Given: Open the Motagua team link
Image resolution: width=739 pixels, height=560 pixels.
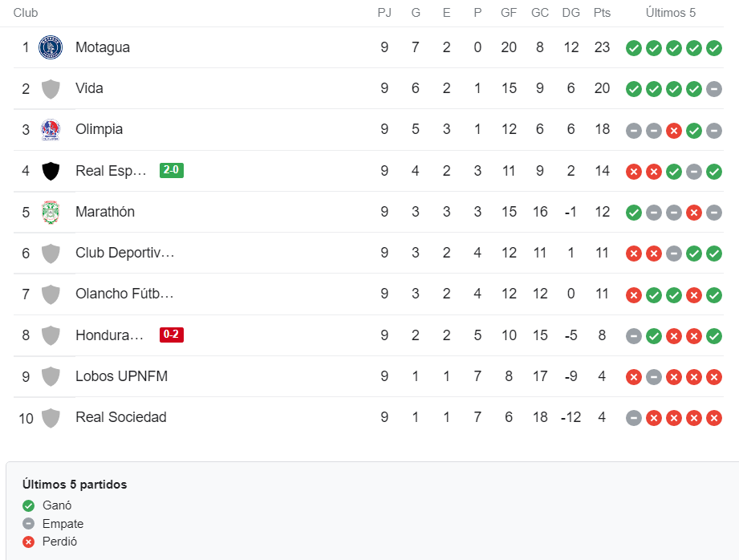Looking at the screenshot, I should [x=103, y=47].
